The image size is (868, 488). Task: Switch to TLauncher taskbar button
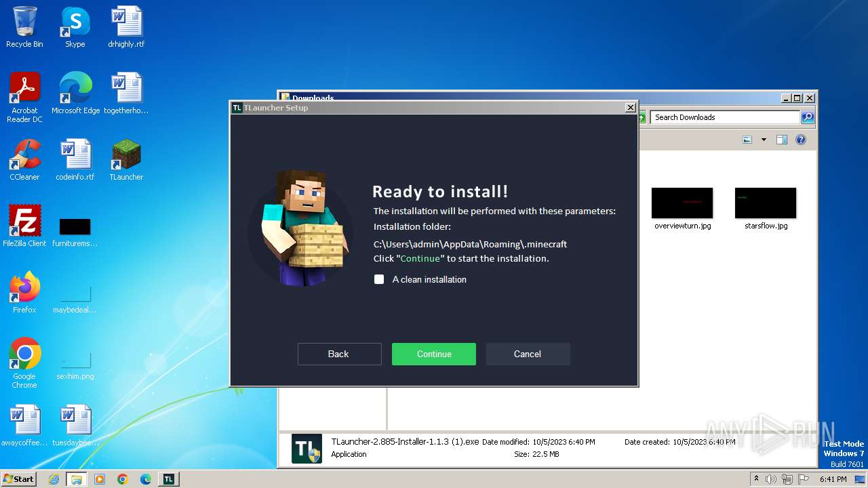[168, 479]
